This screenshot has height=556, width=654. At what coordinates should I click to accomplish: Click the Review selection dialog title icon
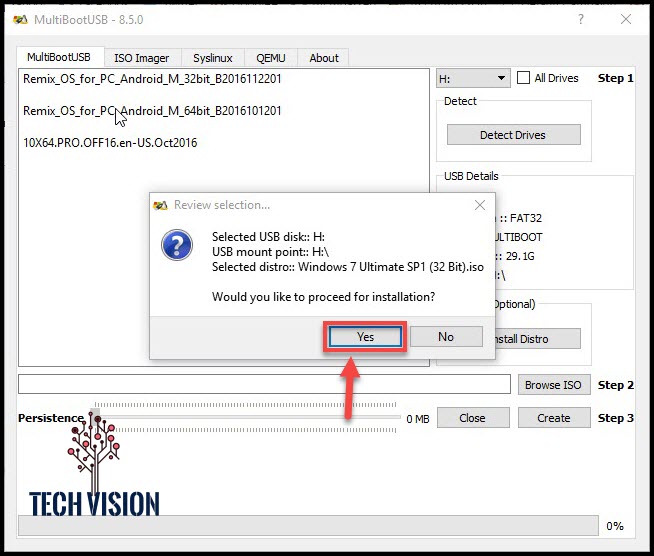click(x=160, y=205)
